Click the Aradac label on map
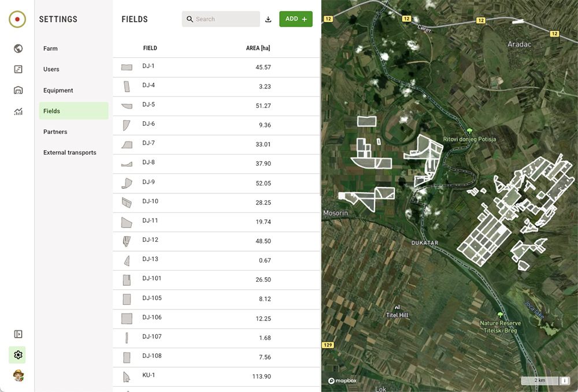The width and height of the screenshot is (578, 392). 520,44
